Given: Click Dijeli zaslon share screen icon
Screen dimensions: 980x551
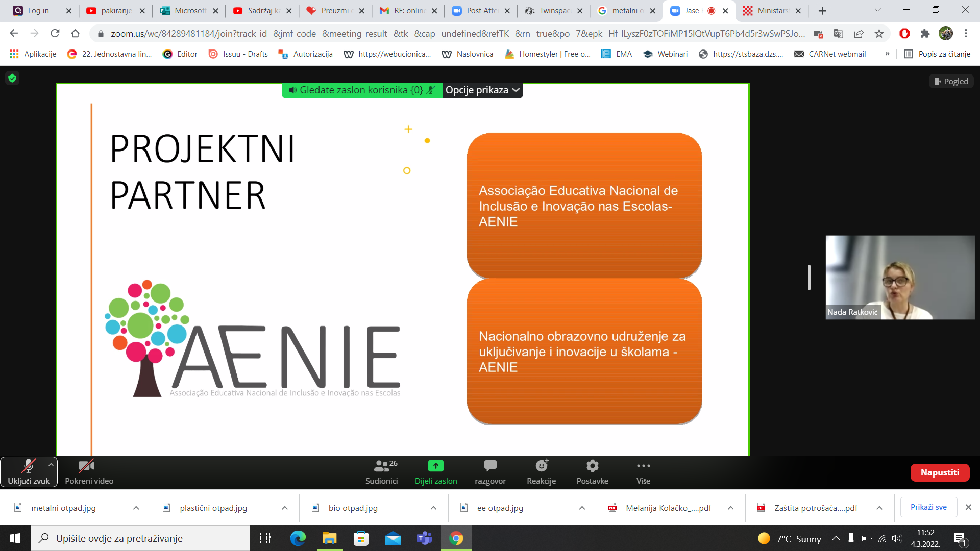Looking at the screenshot, I should [436, 466].
